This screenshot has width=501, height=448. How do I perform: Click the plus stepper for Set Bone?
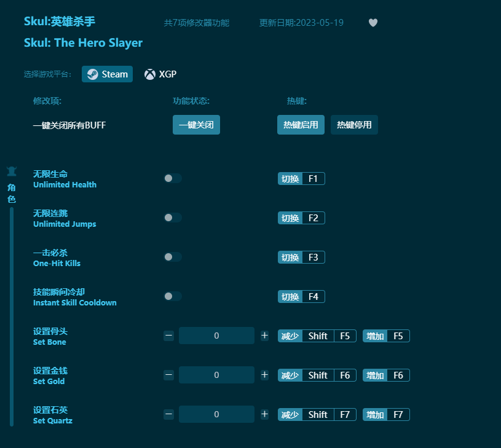point(264,336)
